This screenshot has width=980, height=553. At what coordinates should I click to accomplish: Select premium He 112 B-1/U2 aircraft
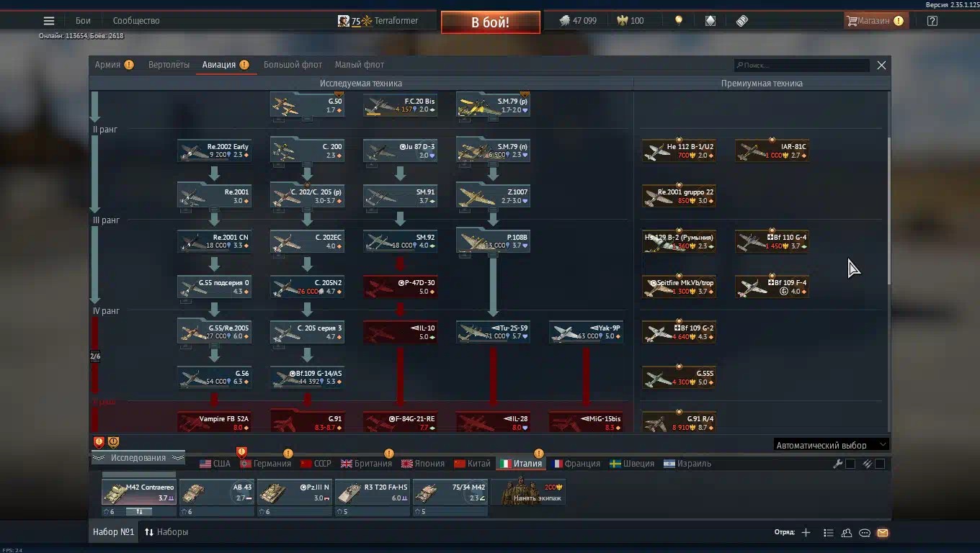pyautogui.click(x=679, y=150)
